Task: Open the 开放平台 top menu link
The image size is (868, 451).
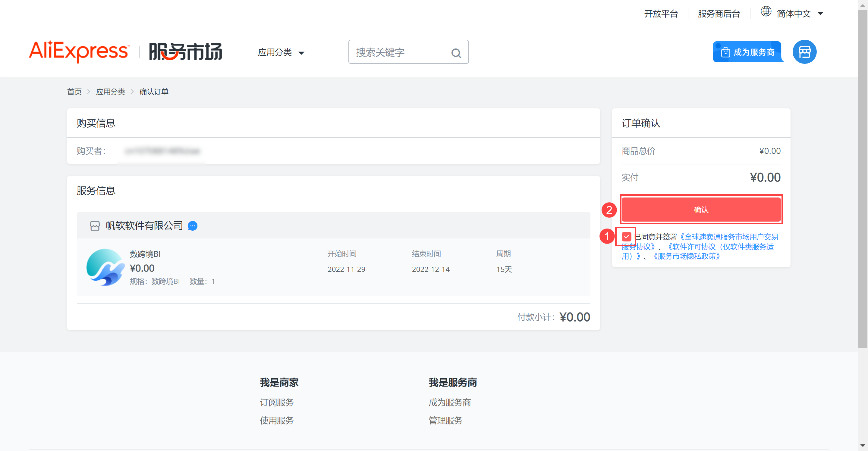Action: click(661, 14)
